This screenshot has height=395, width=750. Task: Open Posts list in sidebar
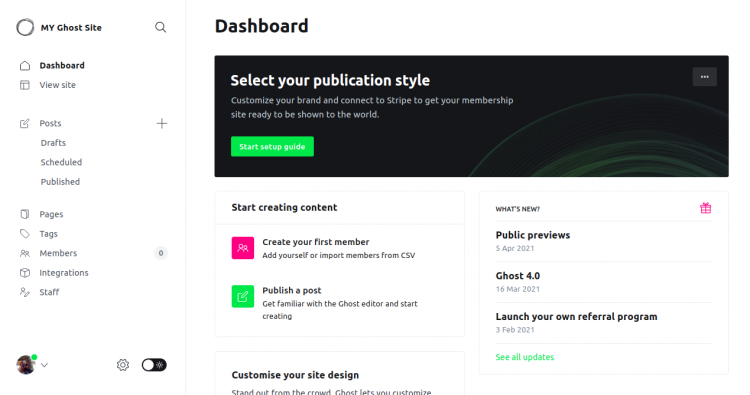tap(50, 123)
